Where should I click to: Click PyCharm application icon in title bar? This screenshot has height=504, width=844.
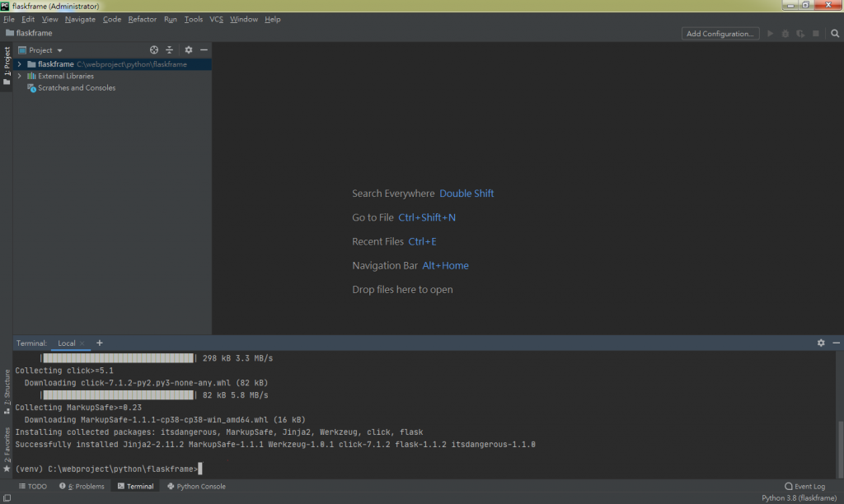point(5,6)
